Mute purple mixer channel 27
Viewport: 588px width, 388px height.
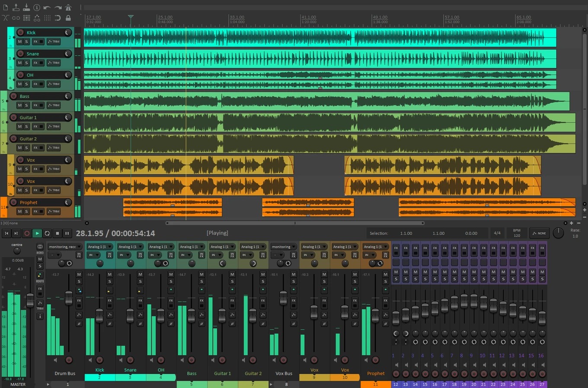pyautogui.click(x=542, y=272)
